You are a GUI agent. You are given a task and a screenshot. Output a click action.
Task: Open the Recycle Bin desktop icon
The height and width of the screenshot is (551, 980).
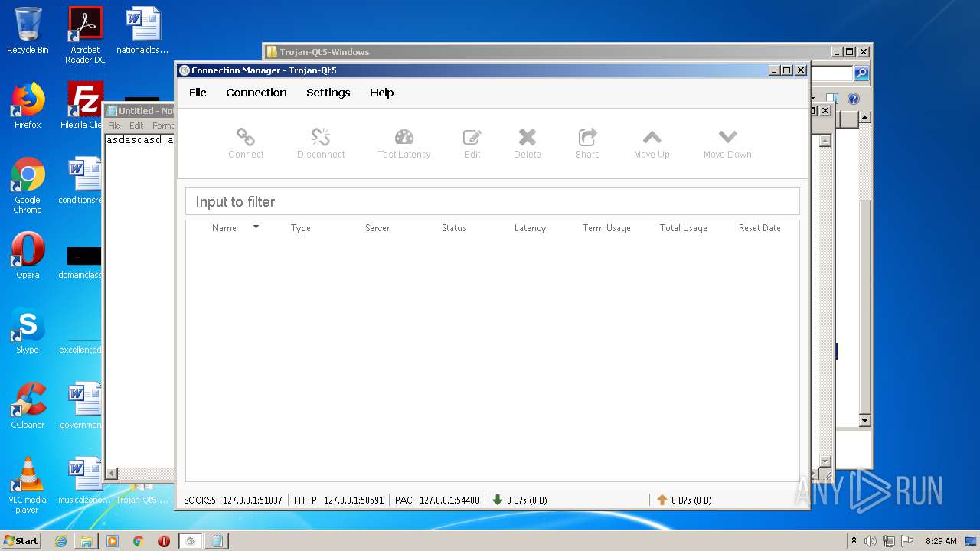click(28, 31)
